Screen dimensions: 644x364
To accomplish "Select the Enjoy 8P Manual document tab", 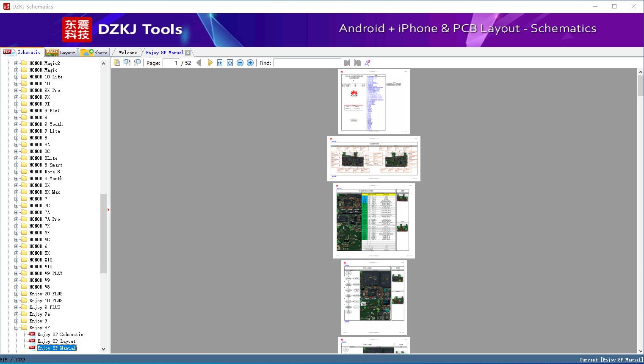I will (164, 53).
